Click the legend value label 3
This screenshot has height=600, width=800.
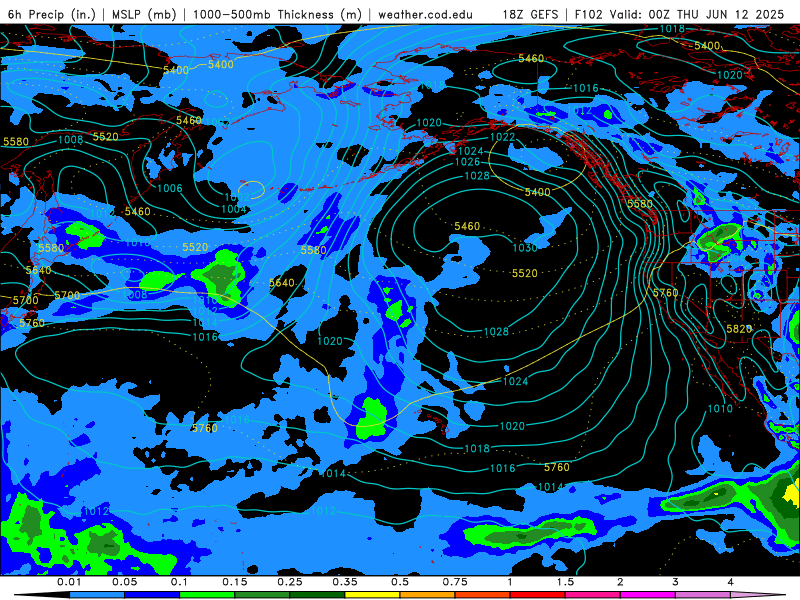(x=676, y=582)
